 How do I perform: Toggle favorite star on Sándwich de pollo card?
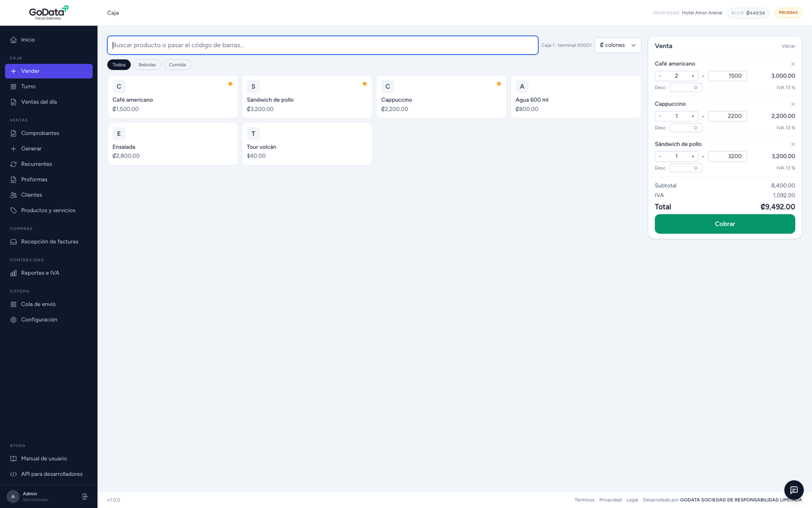coord(364,84)
